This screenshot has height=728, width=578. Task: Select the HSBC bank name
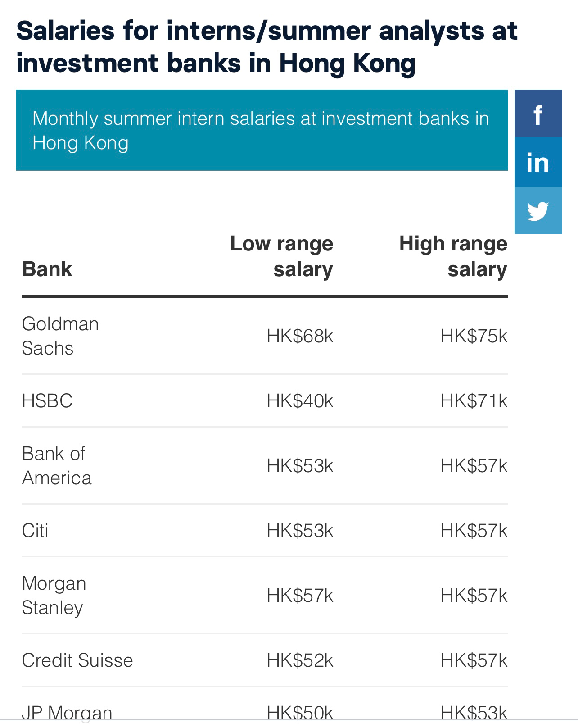tap(47, 401)
